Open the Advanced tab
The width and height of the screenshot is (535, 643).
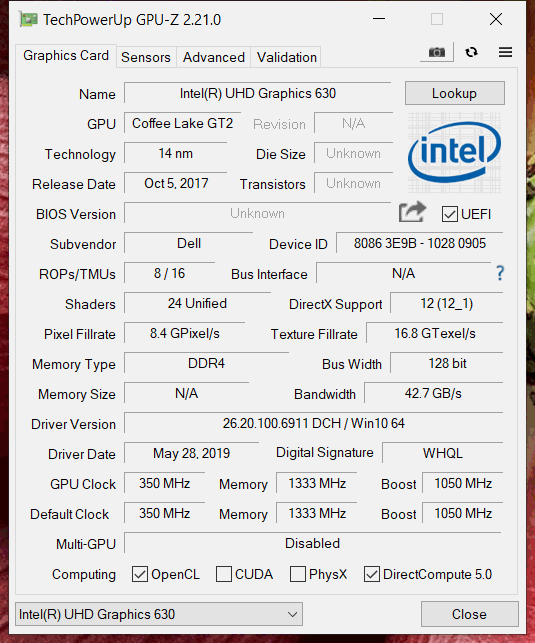point(214,57)
